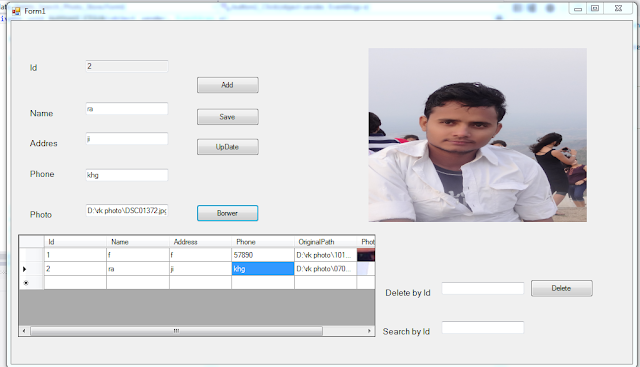Click the Name input field
This screenshot has height=367, width=640.
coord(127,109)
